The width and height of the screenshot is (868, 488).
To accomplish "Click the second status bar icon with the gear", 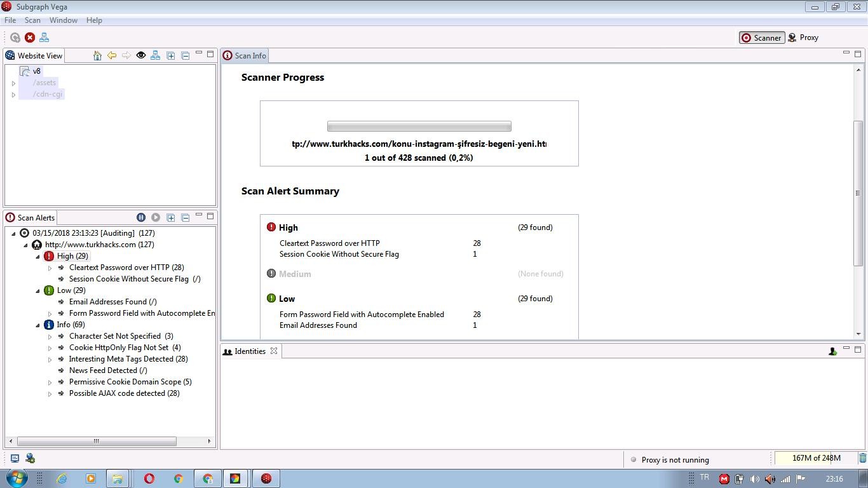I will pos(30,458).
